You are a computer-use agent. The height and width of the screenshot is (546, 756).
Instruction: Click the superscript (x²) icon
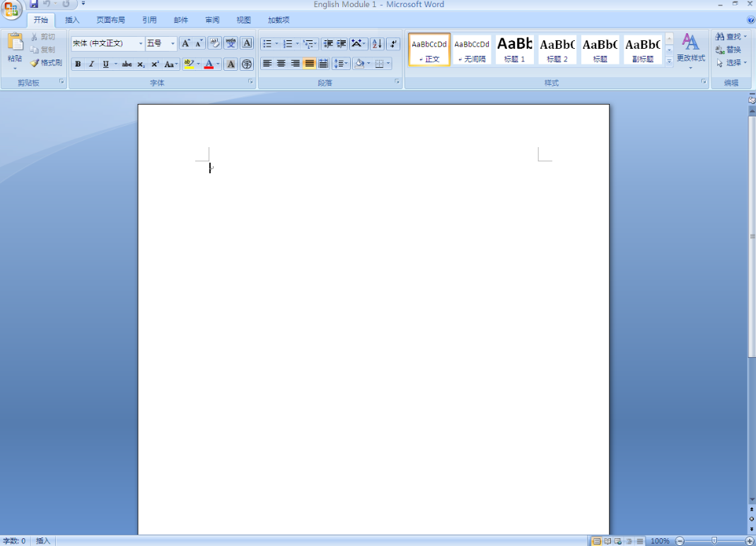point(155,64)
